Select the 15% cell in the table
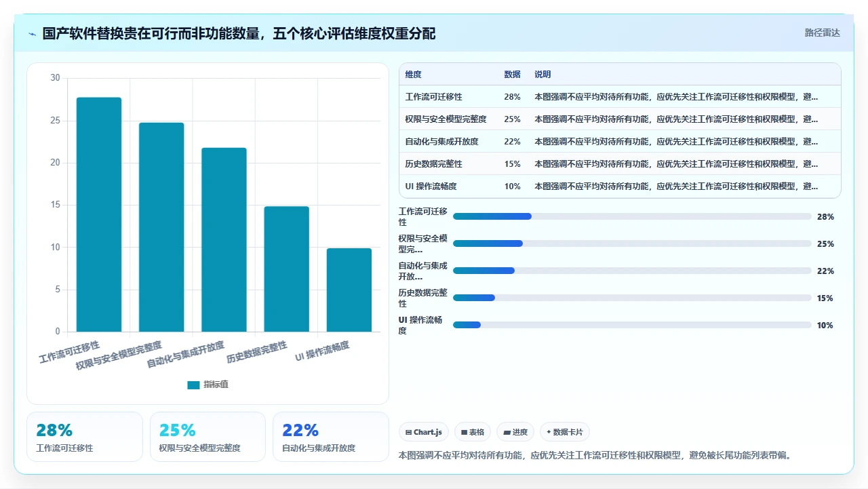This screenshot has height=489, width=868. point(512,164)
